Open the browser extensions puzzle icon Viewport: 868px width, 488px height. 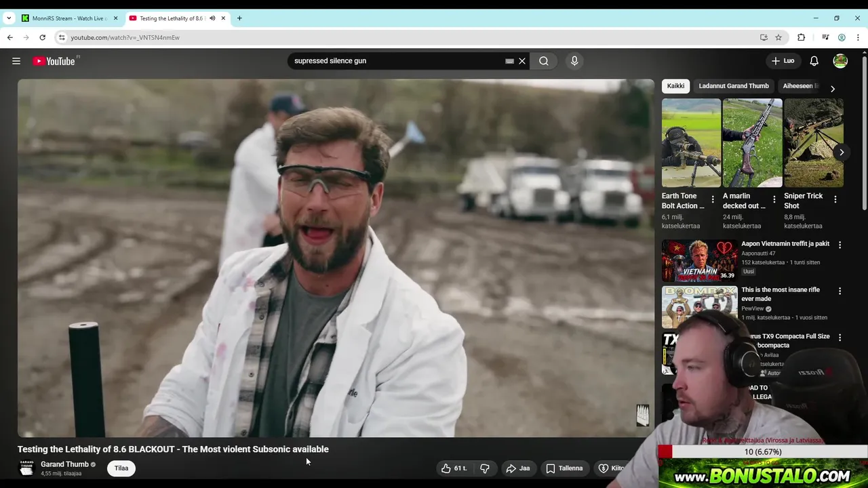802,37
